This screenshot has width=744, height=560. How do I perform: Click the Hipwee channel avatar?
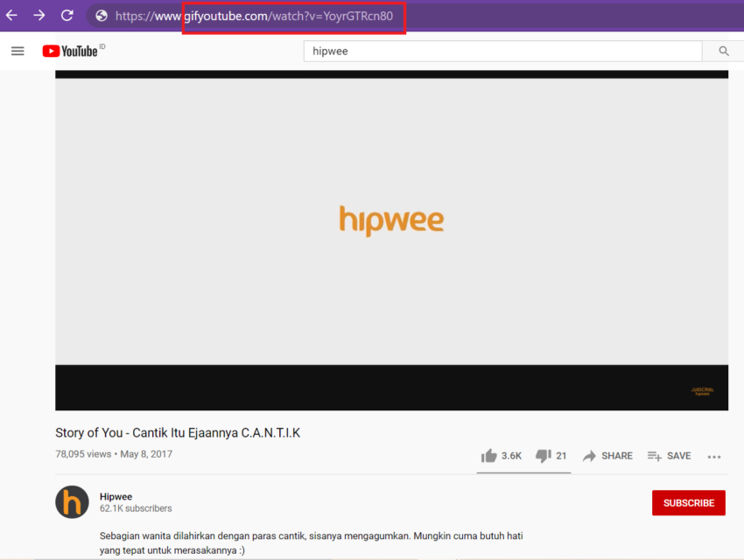coord(72,501)
